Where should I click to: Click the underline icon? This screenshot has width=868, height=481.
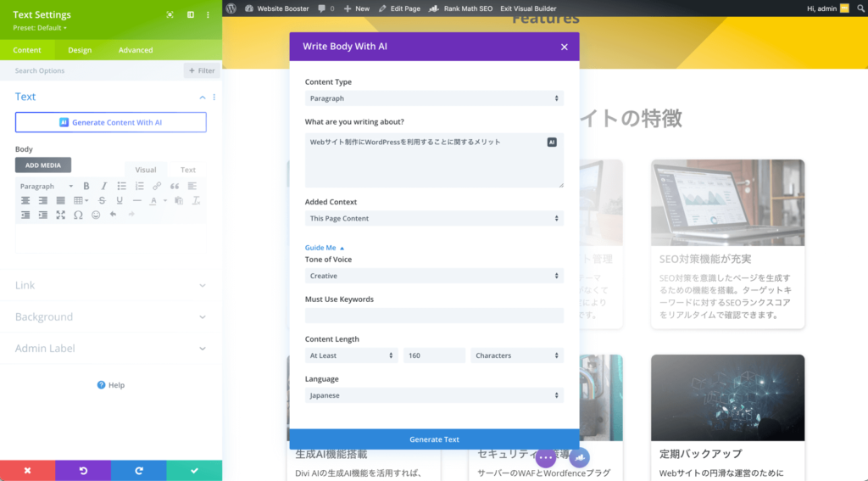(x=120, y=200)
